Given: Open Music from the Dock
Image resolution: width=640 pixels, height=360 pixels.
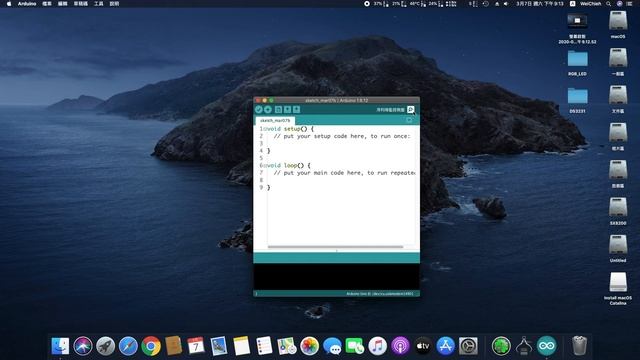Looking at the screenshot, I should pos(378,346).
